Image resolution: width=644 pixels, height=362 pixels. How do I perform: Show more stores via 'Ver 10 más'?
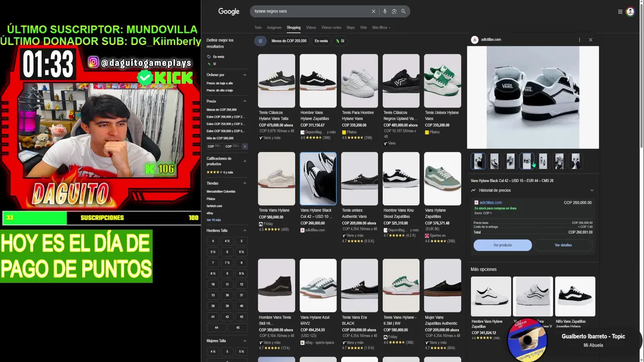tap(213, 220)
